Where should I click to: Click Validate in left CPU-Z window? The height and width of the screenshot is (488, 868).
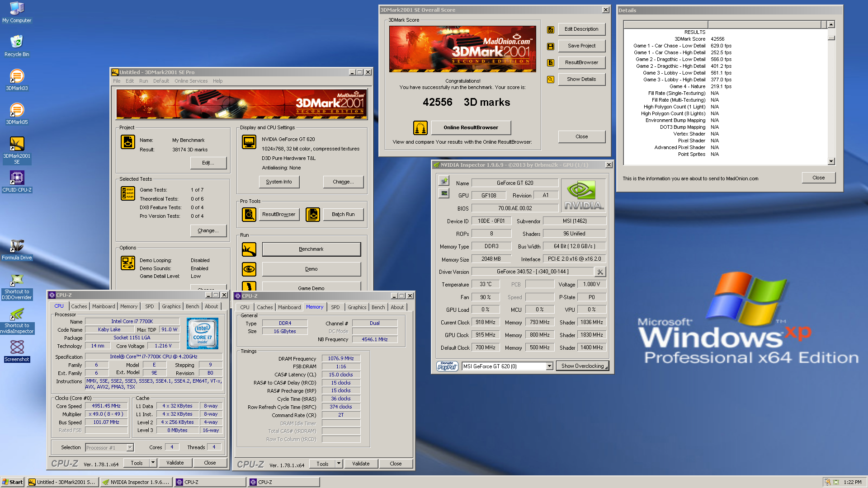point(175,463)
